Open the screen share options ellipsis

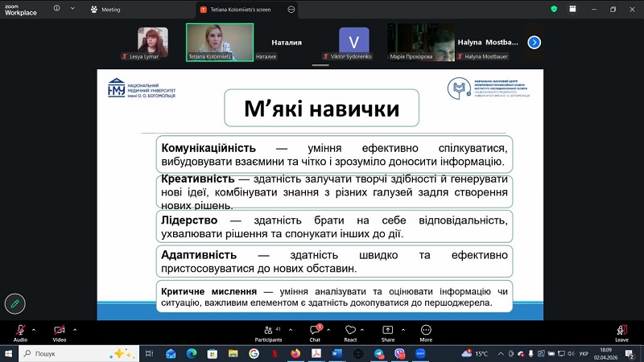[x=291, y=9]
